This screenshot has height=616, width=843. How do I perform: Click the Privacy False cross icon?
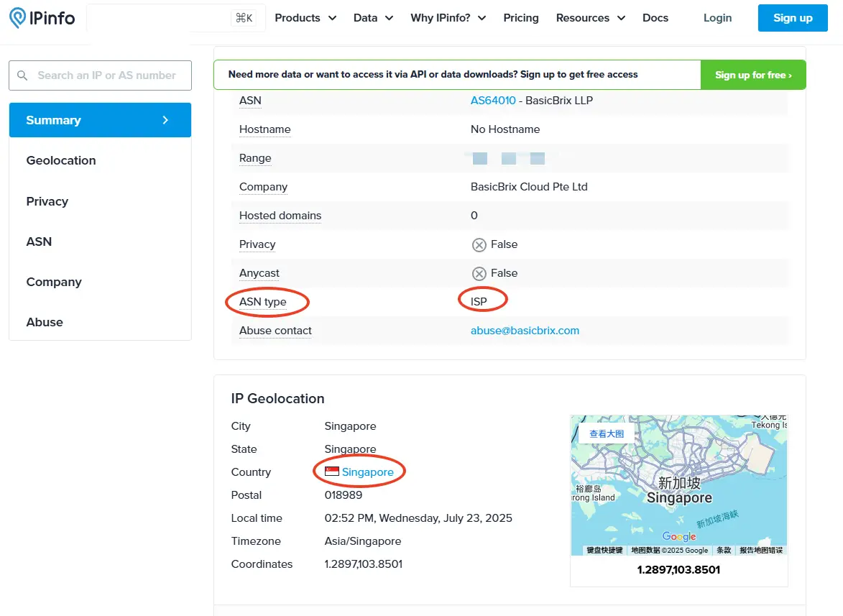coord(479,244)
